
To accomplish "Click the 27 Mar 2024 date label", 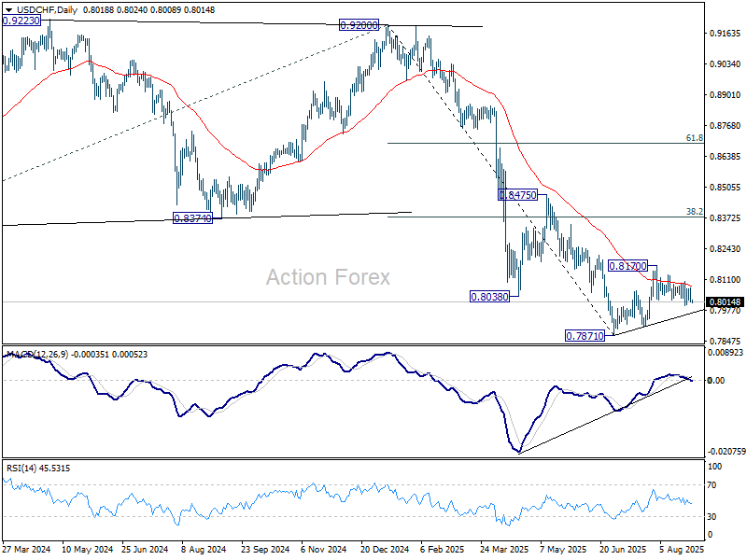I will [x=25, y=551].
